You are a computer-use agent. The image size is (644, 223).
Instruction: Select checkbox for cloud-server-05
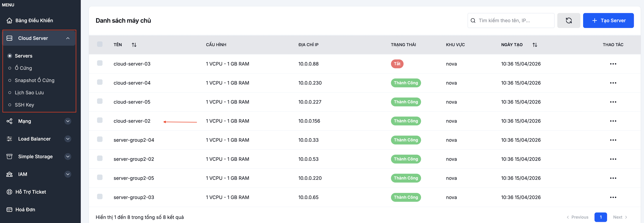click(100, 101)
